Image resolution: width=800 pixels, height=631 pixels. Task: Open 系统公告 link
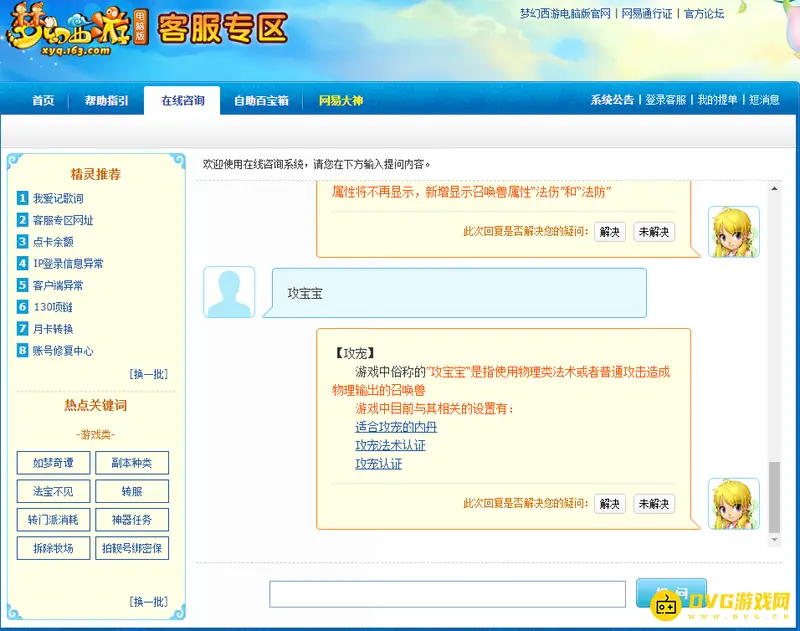(x=612, y=100)
